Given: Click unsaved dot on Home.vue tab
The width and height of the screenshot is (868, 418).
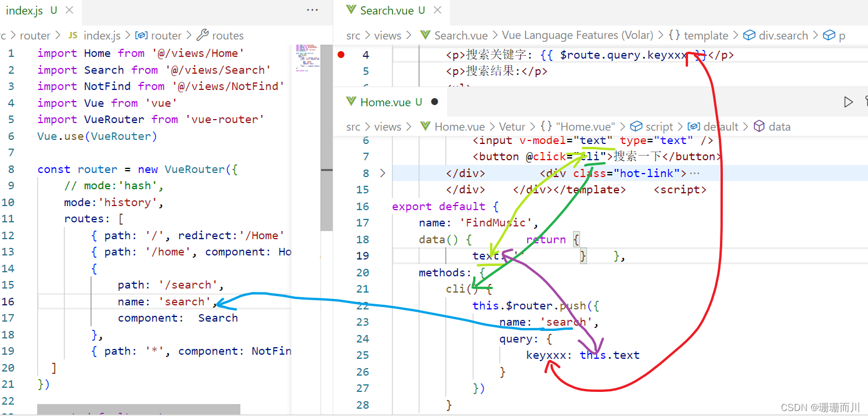Looking at the screenshot, I should (x=434, y=102).
